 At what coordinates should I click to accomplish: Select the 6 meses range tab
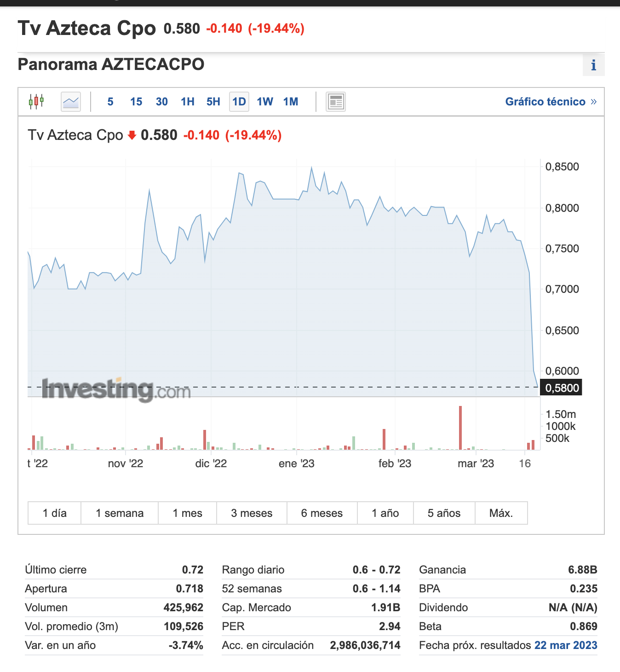click(x=322, y=513)
